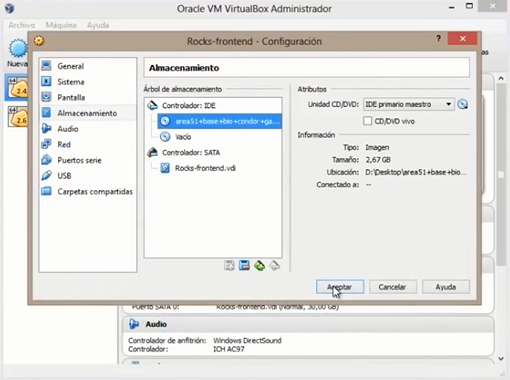Viewport: 510px width, 380px height.
Task: Click the Aceptar button
Action: pos(340,287)
